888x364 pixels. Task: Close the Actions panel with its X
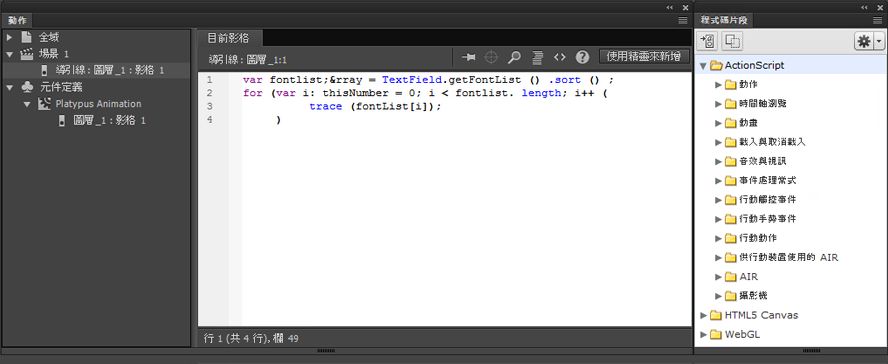tap(685, 7)
